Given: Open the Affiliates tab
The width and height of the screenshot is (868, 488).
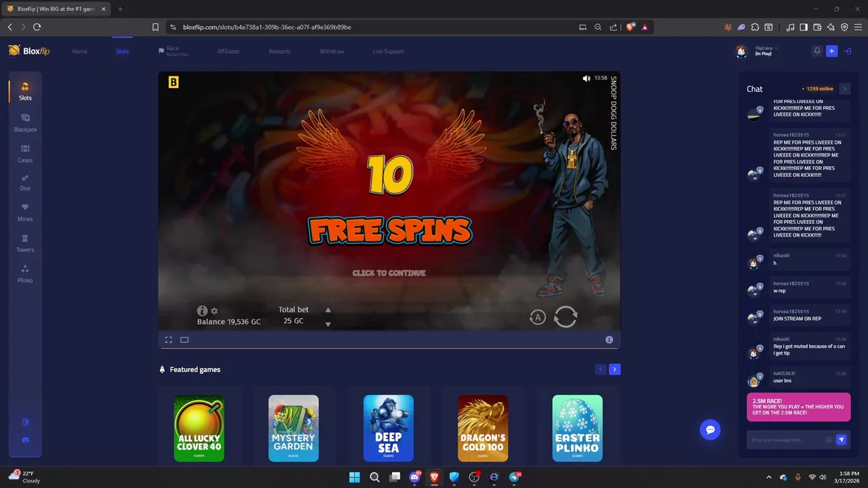Looking at the screenshot, I should click(228, 52).
